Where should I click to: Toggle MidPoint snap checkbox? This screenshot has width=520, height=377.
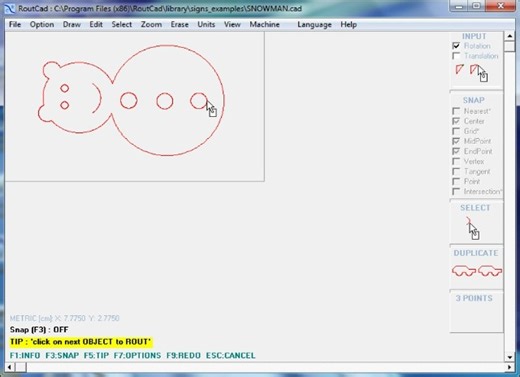(456, 141)
